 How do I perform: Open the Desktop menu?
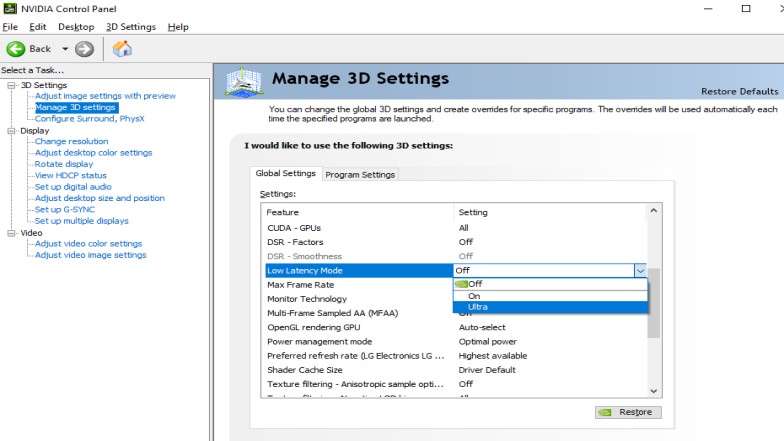pyautogui.click(x=76, y=27)
